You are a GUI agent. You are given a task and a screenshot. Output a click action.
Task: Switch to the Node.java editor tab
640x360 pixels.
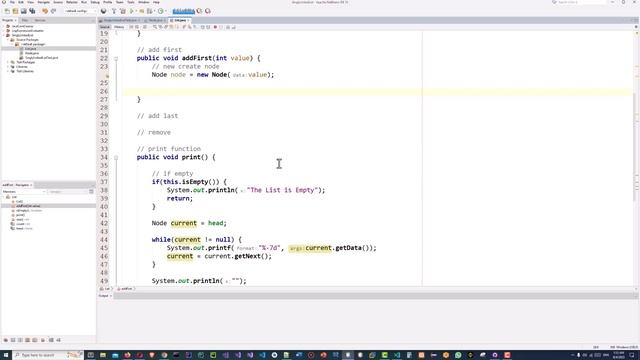coord(156,20)
